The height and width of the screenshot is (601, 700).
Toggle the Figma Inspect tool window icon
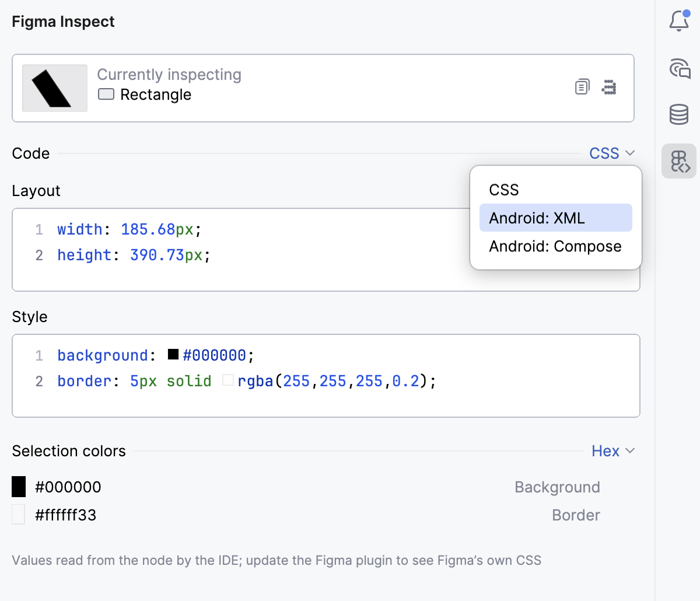pos(679,161)
